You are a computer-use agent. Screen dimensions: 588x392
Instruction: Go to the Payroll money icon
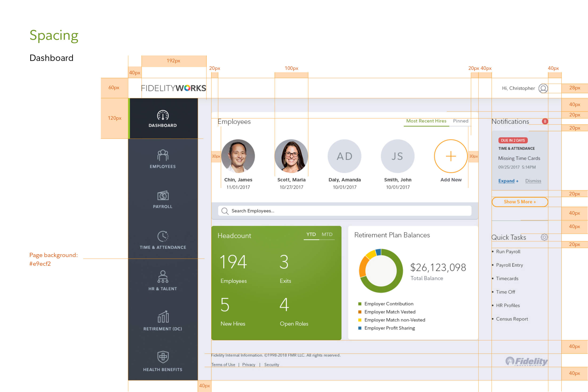pos(163,196)
